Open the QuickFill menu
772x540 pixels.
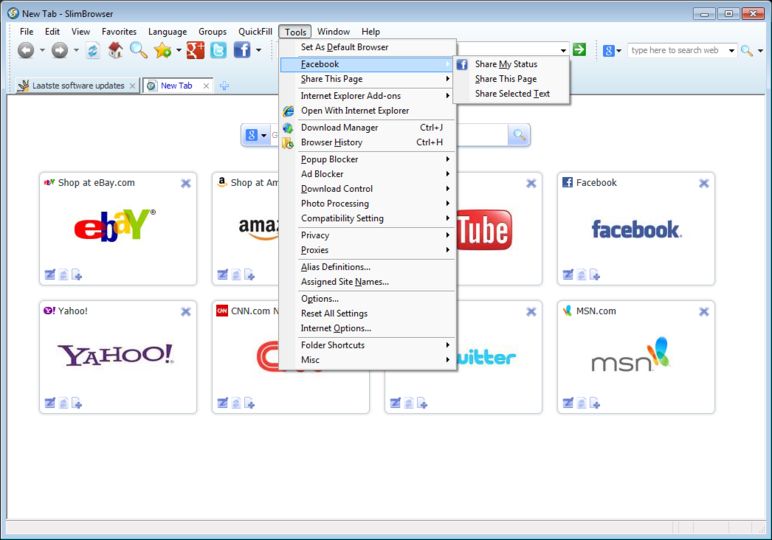(x=255, y=32)
